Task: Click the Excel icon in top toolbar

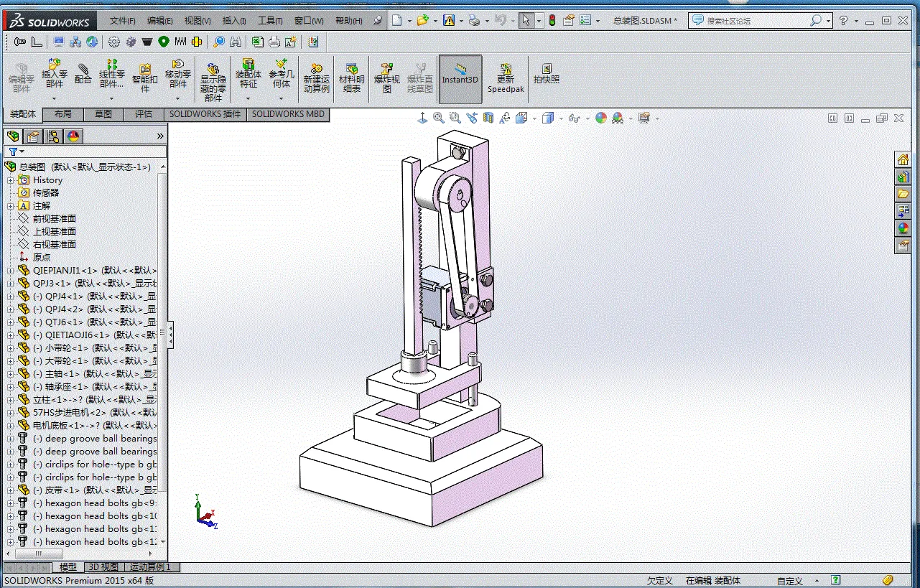Action: point(257,42)
